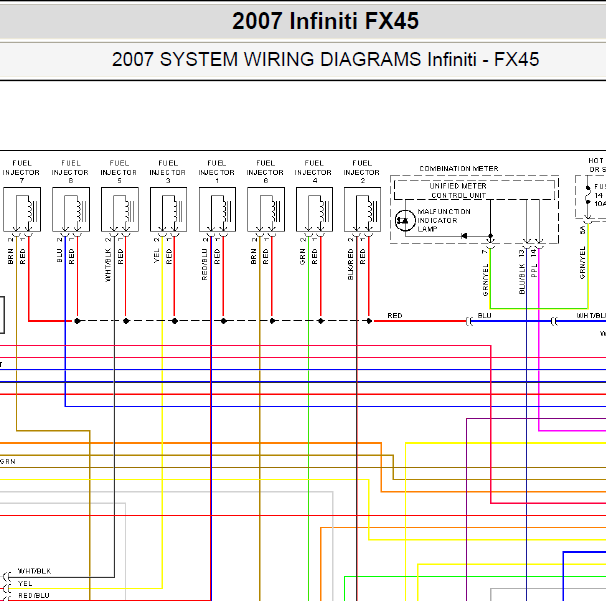Click the 'GRN' label at the left edge
The height and width of the screenshot is (601, 606).
click(x=8, y=461)
